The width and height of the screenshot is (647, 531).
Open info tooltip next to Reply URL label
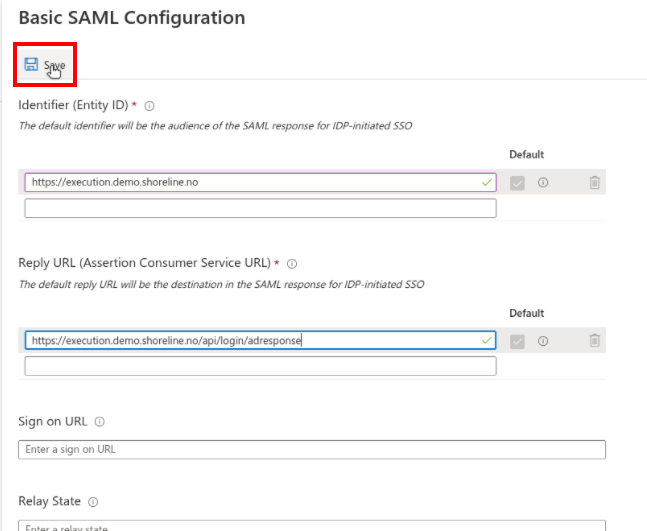click(292, 264)
